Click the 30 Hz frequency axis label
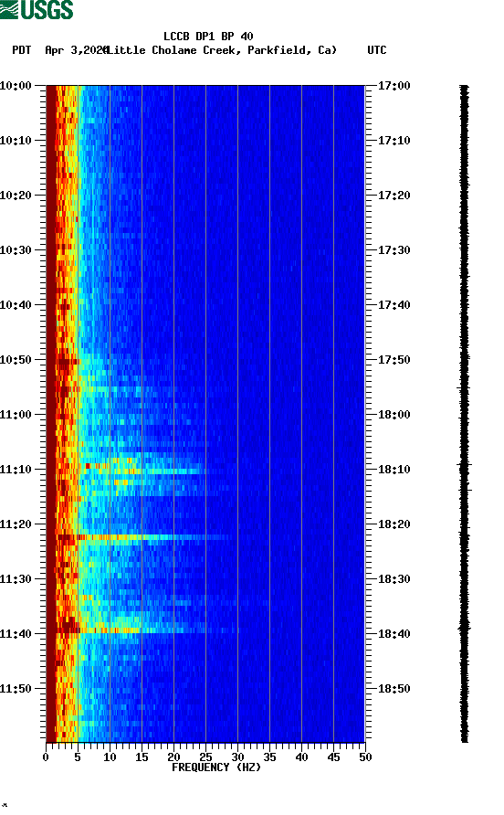 click(237, 757)
